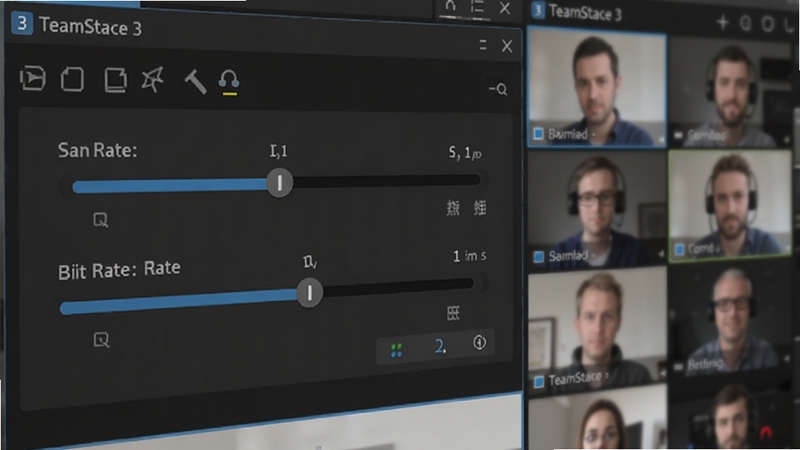Click second grid icon under San Rate
This screenshot has height=450, width=800.
(x=480, y=208)
